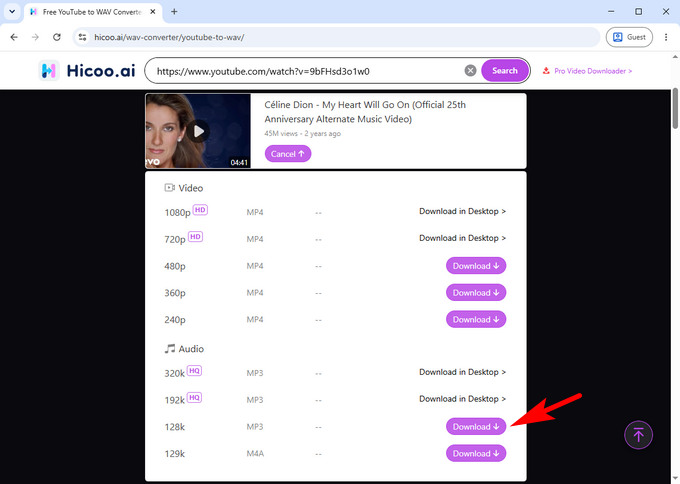Open the Guest profile button

[x=629, y=37]
